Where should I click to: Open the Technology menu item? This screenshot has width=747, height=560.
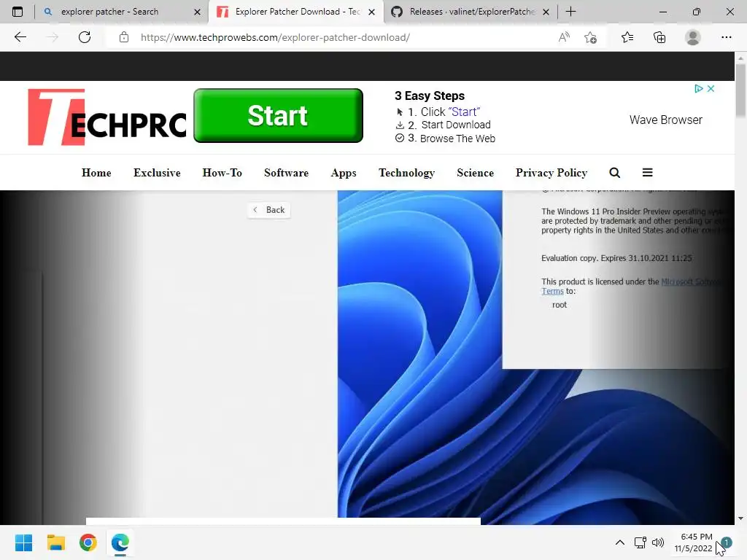(406, 173)
